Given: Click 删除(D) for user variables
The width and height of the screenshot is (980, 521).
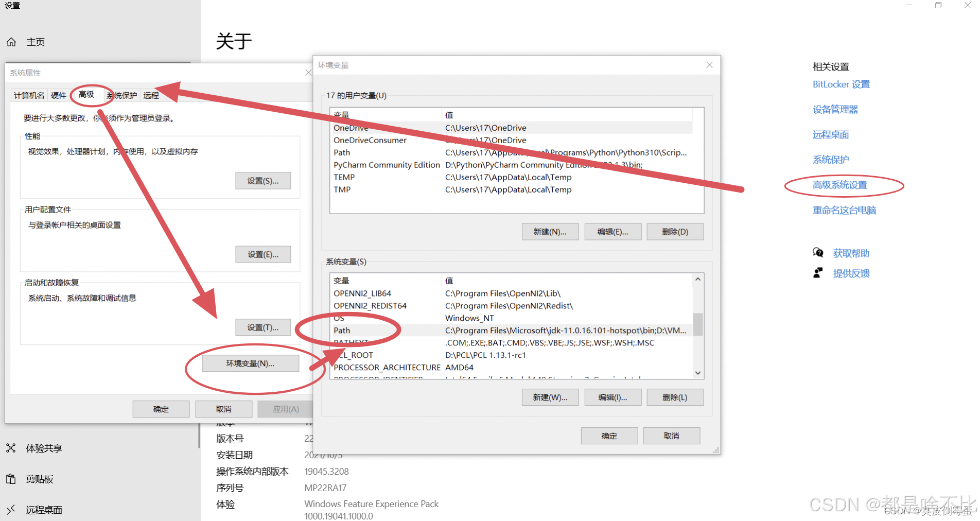Looking at the screenshot, I should (x=675, y=232).
